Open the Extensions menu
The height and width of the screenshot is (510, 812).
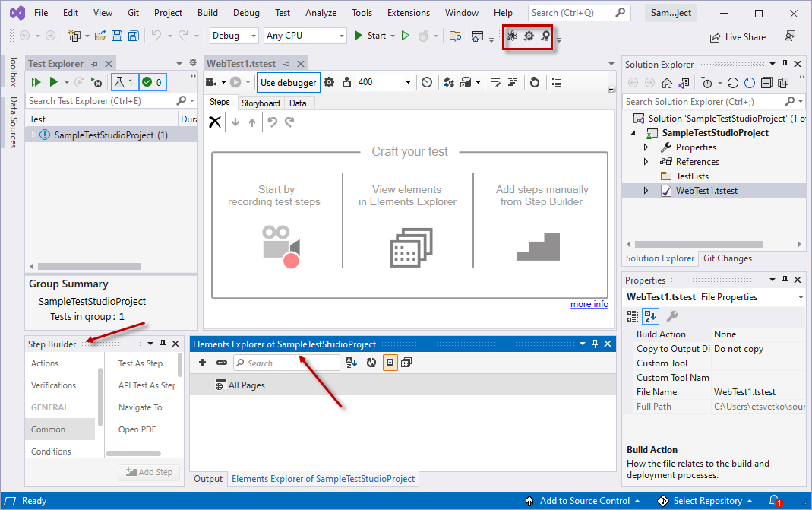pos(408,13)
